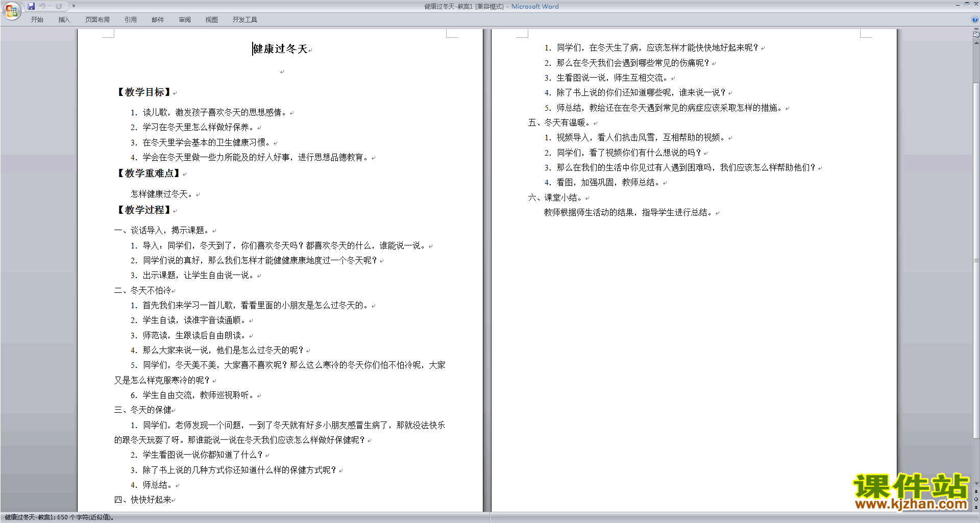Click the section line 一、谈话导入，揭示课题。

tap(163, 230)
